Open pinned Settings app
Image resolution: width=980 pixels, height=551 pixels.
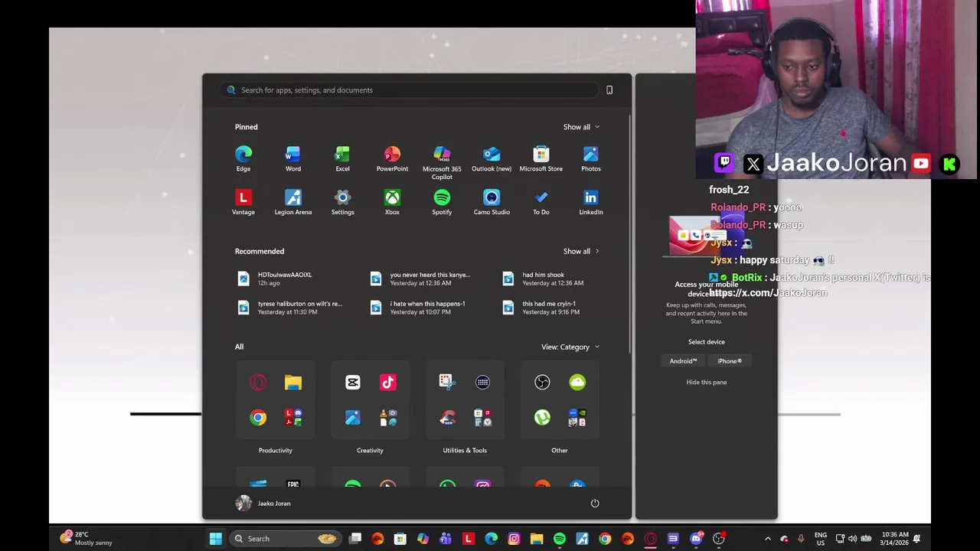[x=342, y=203]
